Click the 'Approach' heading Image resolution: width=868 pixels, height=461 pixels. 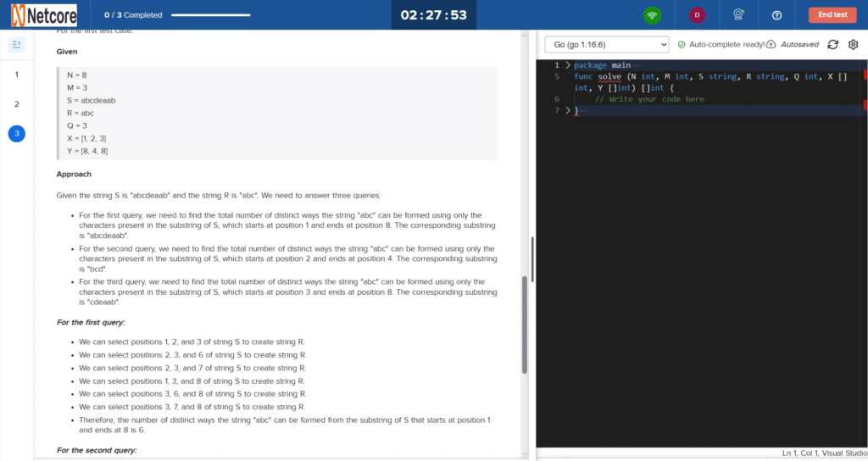click(74, 174)
